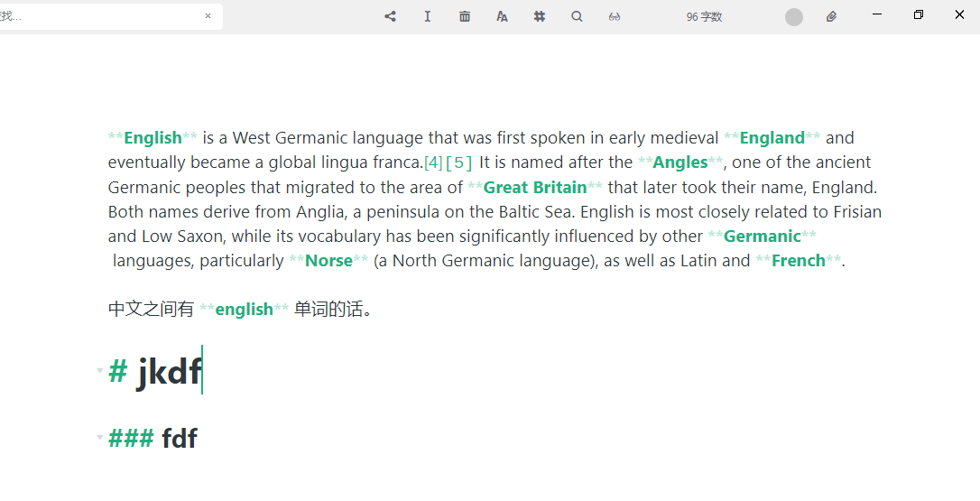The height and width of the screenshot is (501, 980).
Task: Click lowercase bold 'english' in Chinese line
Action: point(244,310)
